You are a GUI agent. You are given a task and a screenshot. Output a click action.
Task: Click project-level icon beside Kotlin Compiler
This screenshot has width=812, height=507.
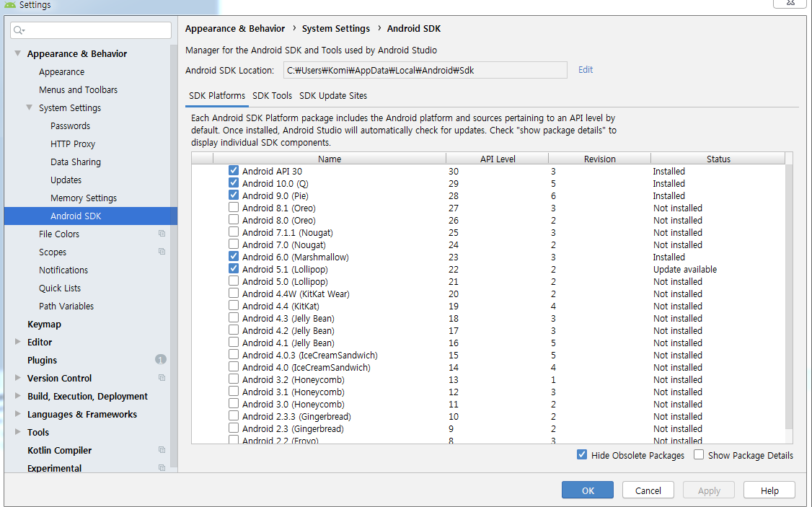[162, 449]
